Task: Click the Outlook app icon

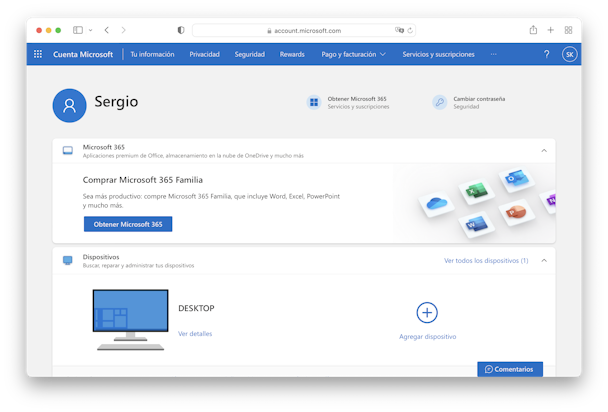Action: click(x=516, y=178)
